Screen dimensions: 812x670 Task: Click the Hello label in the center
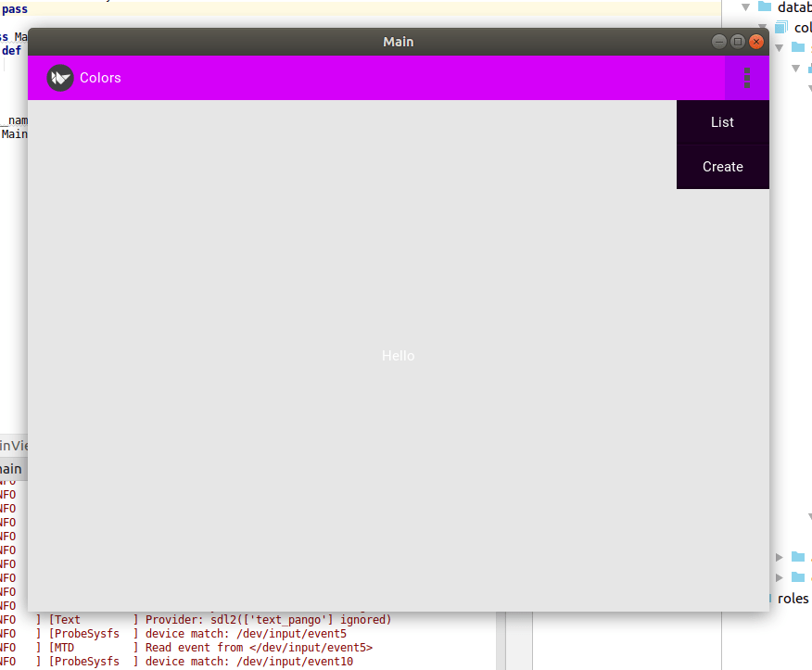point(399,356)
